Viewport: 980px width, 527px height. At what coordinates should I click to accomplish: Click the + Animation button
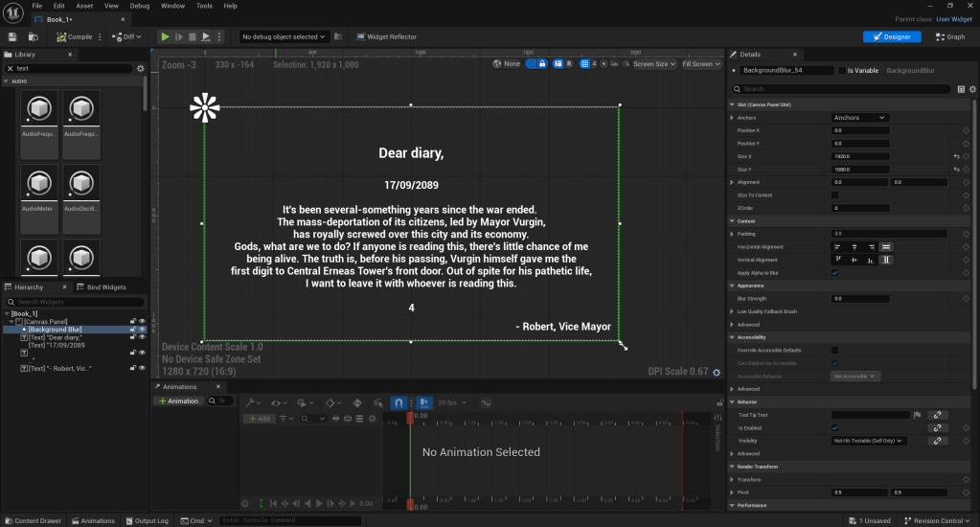[x=179, y=401]
